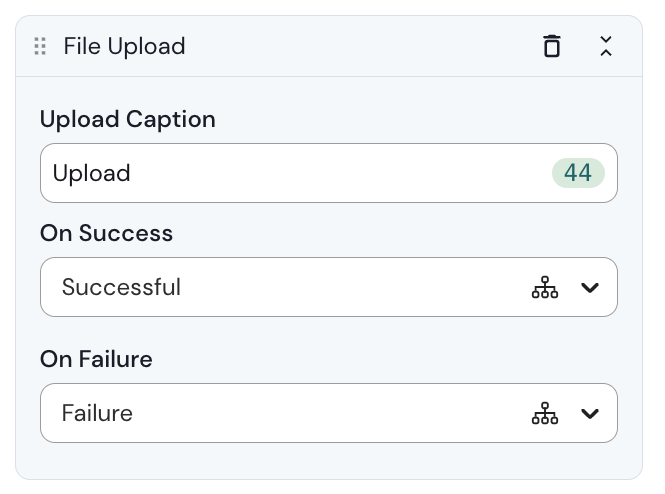Click empty panel area below On Failure
Viewport: 665px width, 494px height.
point(330,460)
